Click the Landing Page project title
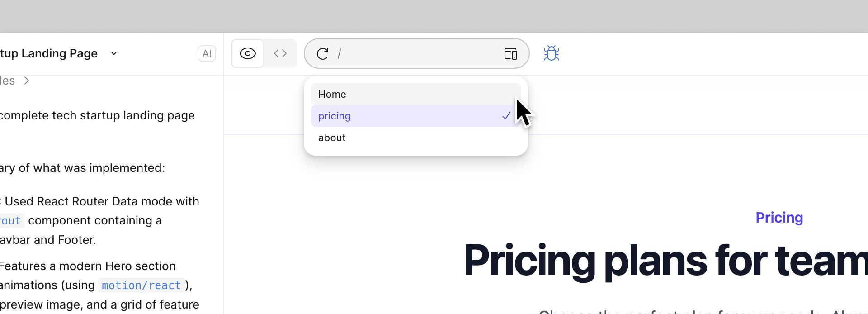The image size is (868, 314). point(49,54)
